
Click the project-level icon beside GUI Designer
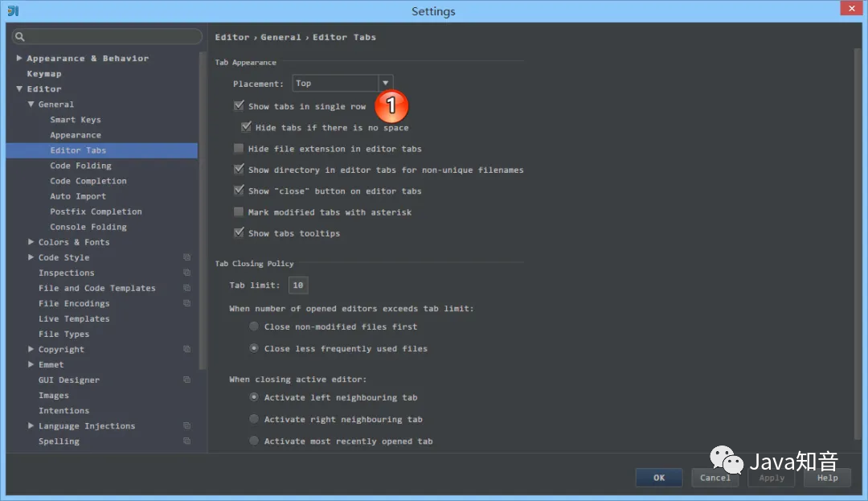pyautogui.click(x=186, y=380)
